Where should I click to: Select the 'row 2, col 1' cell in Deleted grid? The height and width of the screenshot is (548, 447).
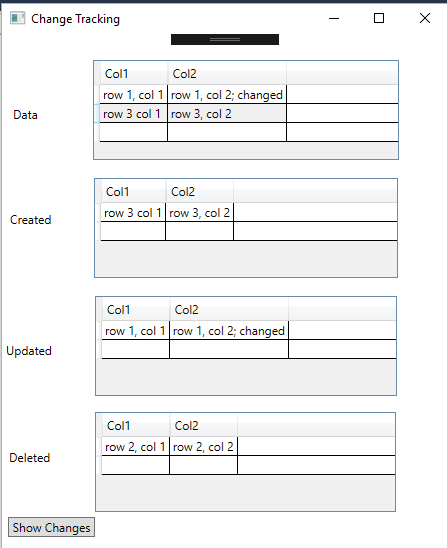(x=136, y=447)
